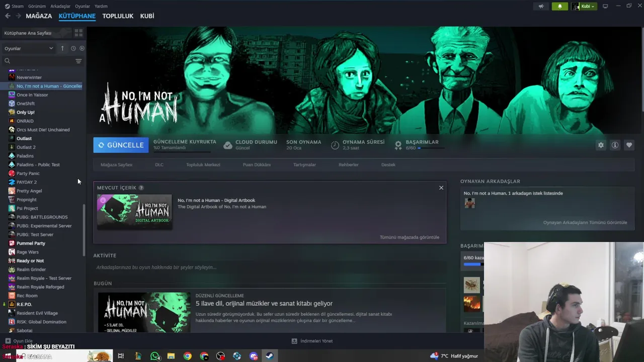Toggle ready-to-play filter icon
This screenshot has height=362, width=644.
[82, 48]
